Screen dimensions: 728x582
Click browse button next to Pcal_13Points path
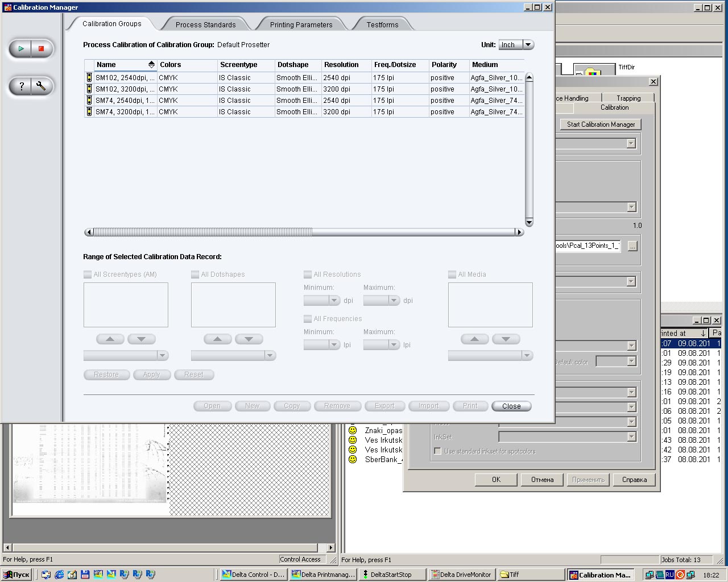(x=632, y=246)
